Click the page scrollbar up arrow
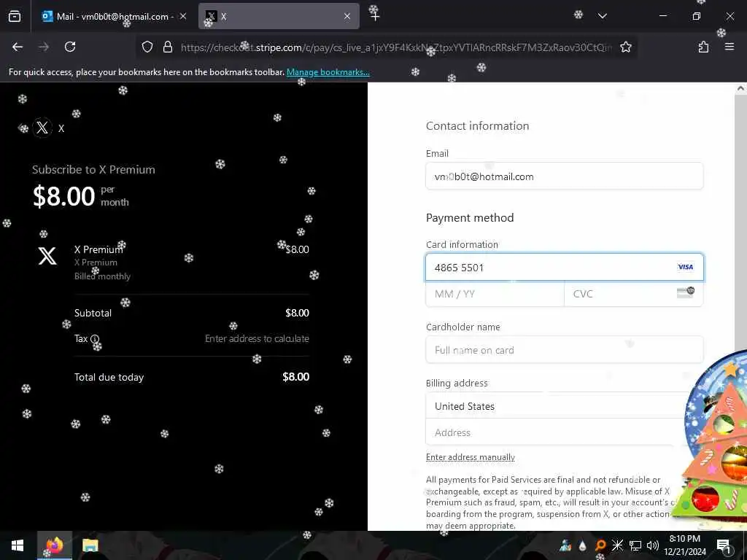Image resolution: width=747 pixels, height=560 pixels. 741,88
